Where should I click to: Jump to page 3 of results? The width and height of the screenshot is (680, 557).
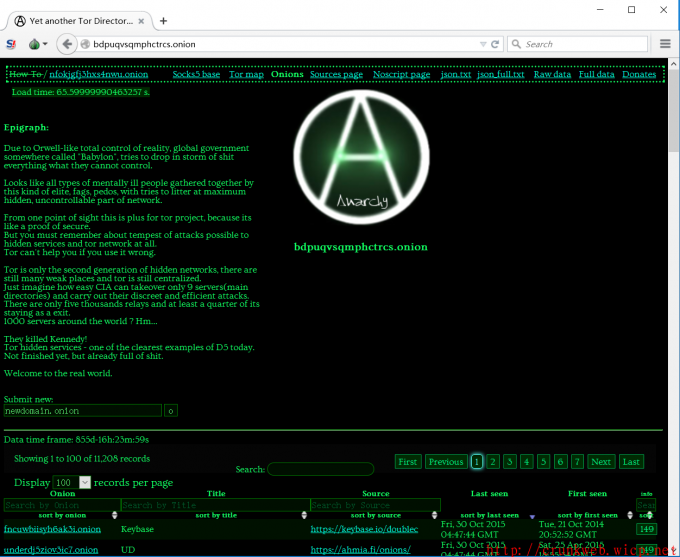point(510,462)
